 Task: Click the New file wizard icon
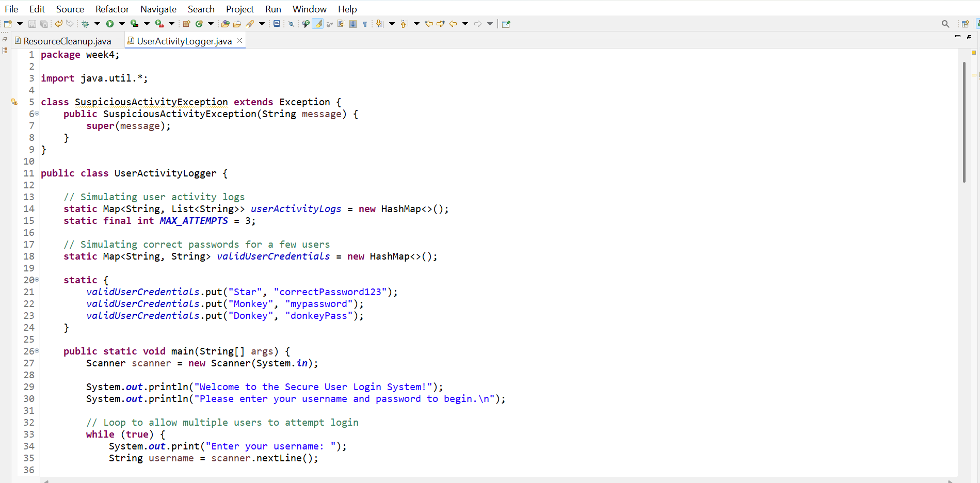(x=8, y=24)
